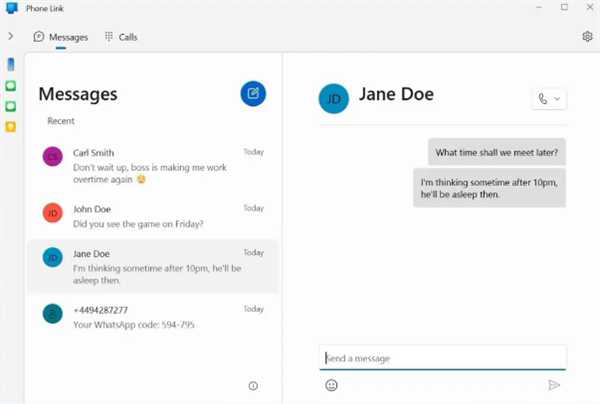600x404 pixels.
Task: Select the Messages tab
Action: click(61, 37)
